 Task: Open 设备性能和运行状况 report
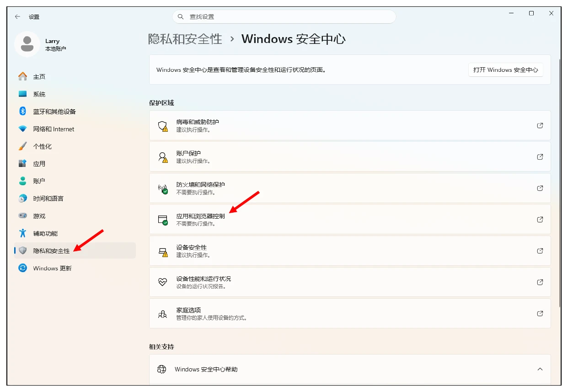click(350, 282)
